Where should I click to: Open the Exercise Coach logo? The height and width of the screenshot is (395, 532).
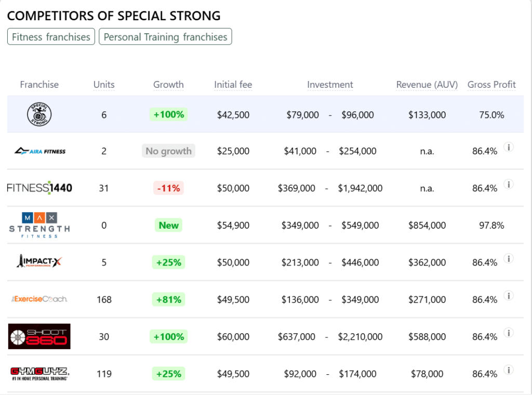tap(39, 299)
